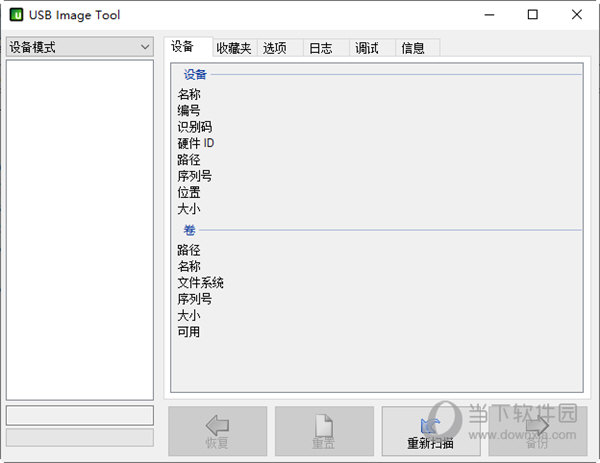Minimize the USB Image Tool window
Viewport: 600px width, 463px height.
(x=489, y=15)
